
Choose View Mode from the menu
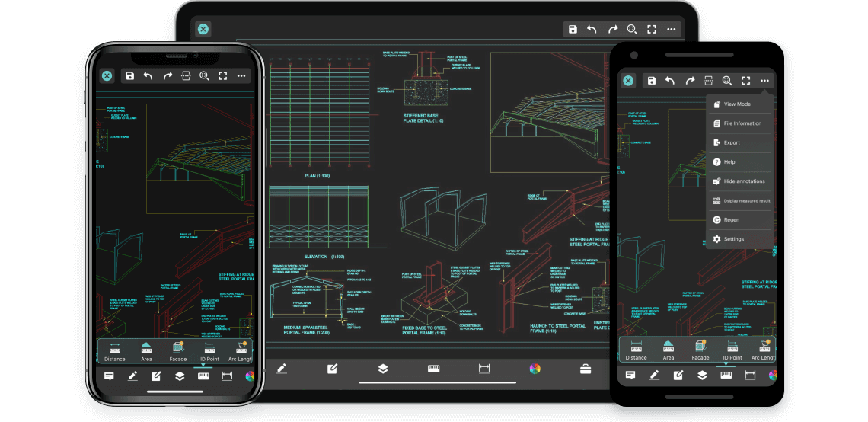(739, 104)
